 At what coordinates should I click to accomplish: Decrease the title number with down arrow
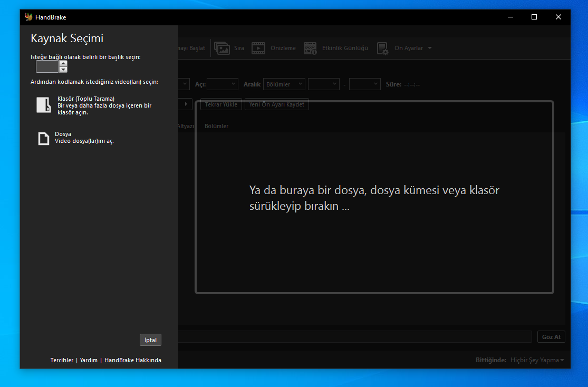[63, 70]
